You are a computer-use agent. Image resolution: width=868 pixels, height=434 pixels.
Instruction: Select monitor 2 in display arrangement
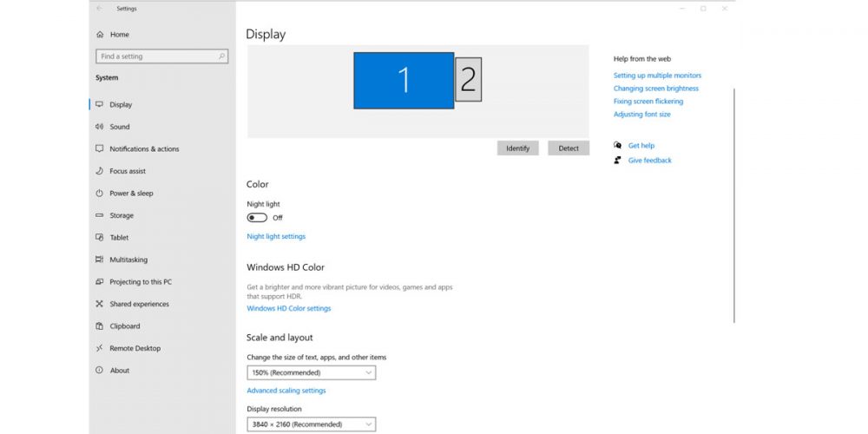[x=468, y=80]
